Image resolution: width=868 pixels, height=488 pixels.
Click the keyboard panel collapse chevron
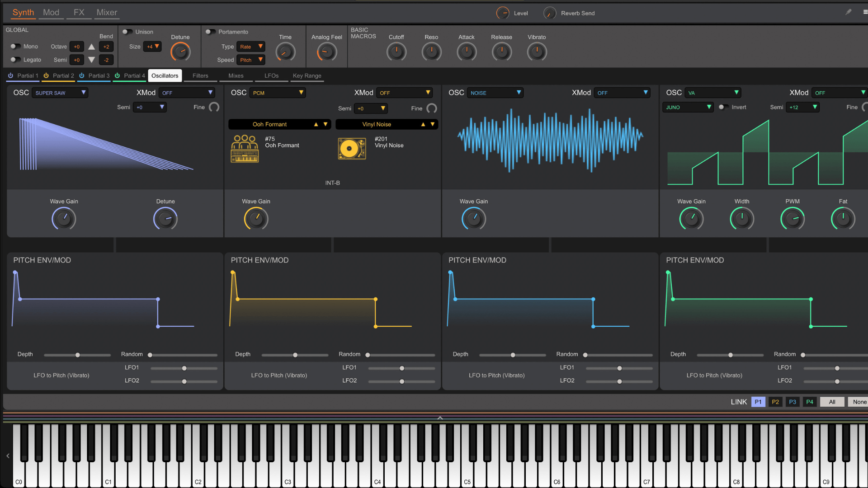440,418
